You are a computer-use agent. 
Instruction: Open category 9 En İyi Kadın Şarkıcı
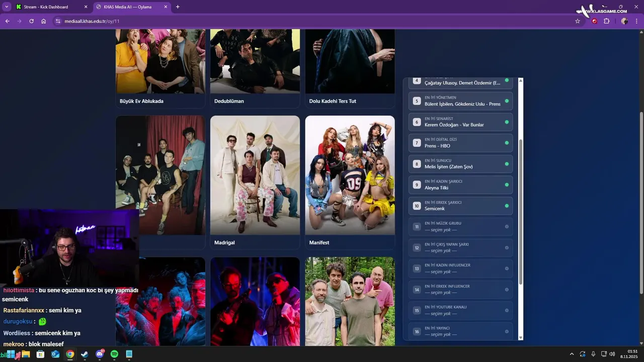pyautogui.click(x=460, y=185)
